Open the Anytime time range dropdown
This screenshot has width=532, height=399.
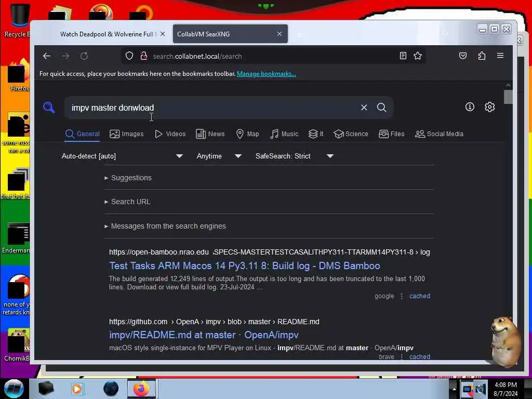[219, 156]
